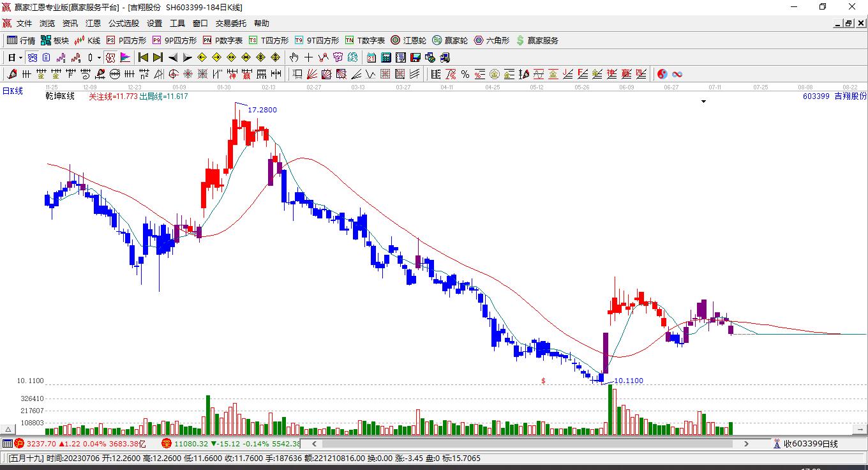Click the yellow diamond right-arrow icon

(216, 57)
